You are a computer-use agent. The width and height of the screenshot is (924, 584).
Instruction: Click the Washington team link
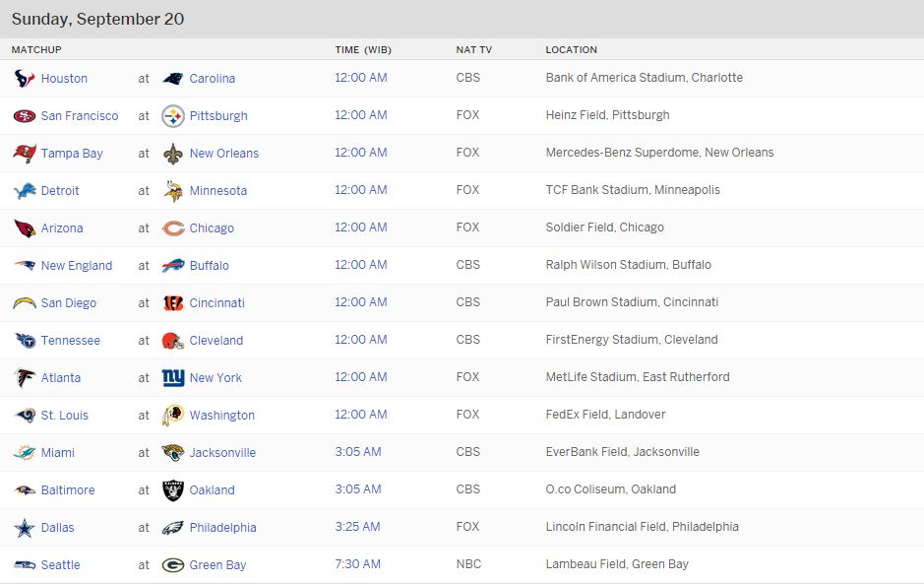tap(222, 416)
